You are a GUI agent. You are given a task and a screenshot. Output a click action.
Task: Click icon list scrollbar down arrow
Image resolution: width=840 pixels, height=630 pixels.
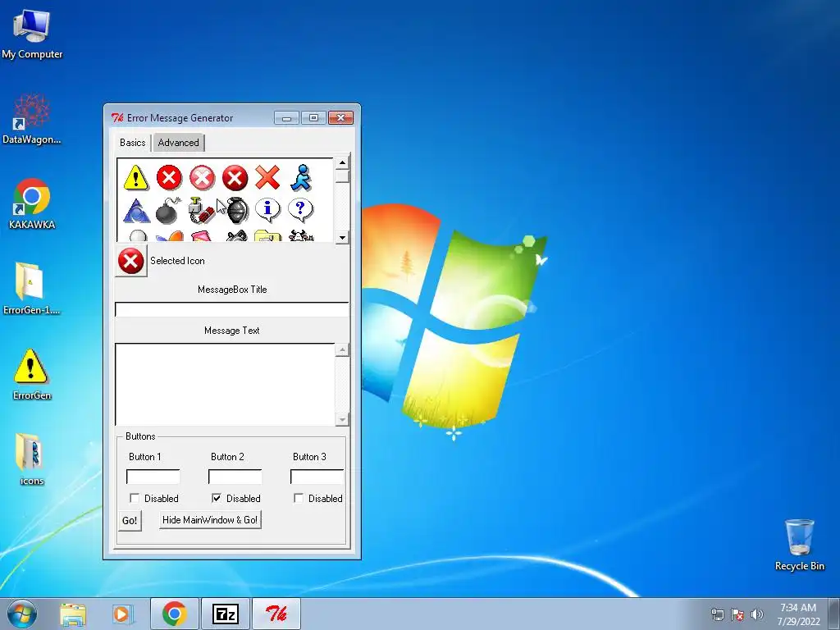pos(342,237)
